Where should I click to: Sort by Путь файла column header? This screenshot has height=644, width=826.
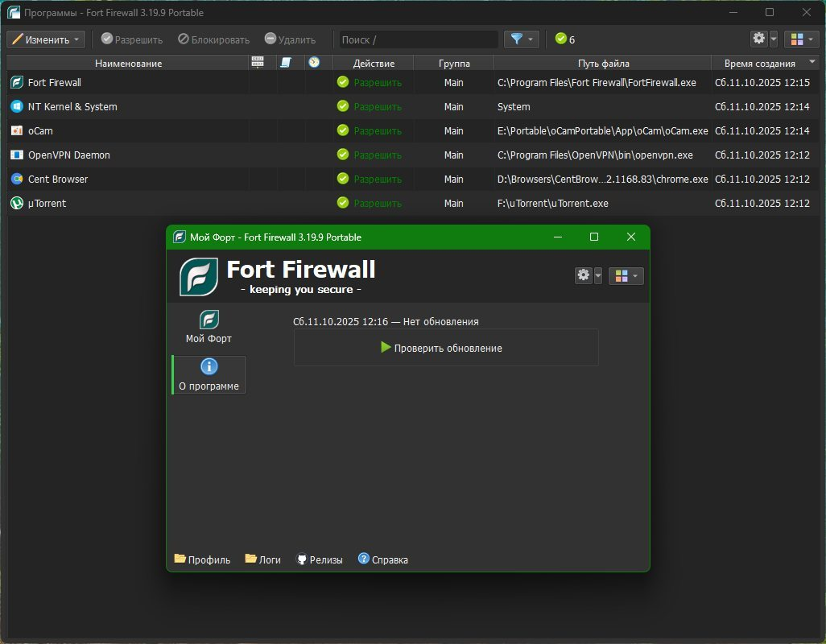click(x=603, y=63)
